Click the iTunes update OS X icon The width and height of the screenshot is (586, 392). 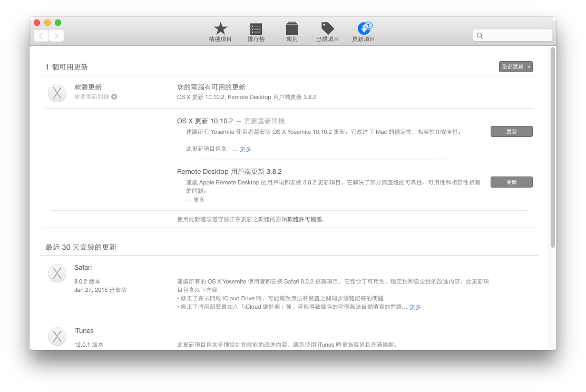(x=57, y=336)
